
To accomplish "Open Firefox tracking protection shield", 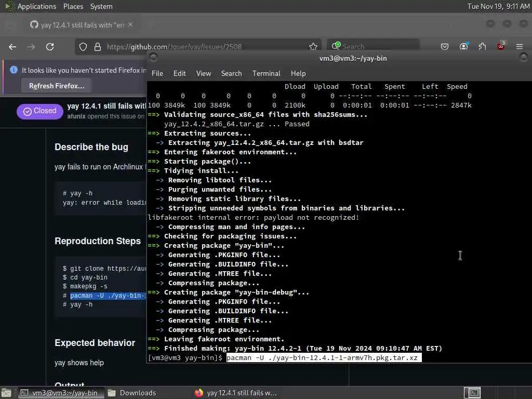I will pyautogui.click(x=83, y=47).
